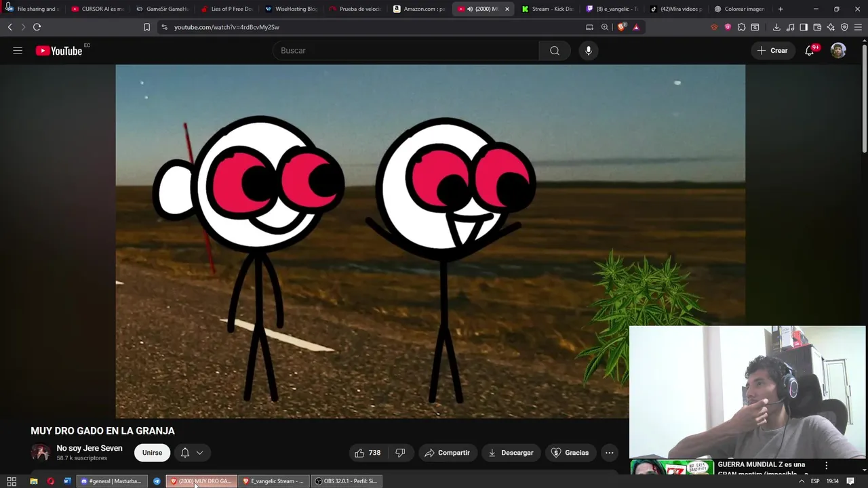The width and height of the screenshot is (868, 488).
Task: Open browser extensions puzzle icon
Action: (x=741, y=27)
